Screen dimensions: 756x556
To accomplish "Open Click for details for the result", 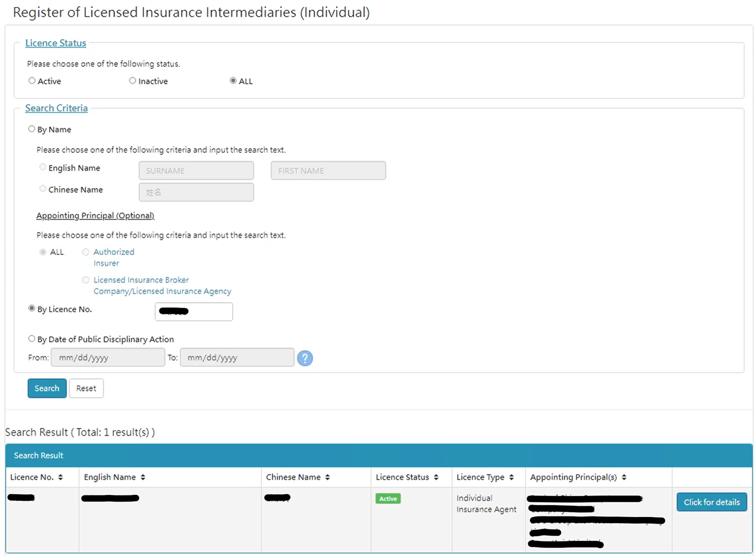I will point(712,502).
